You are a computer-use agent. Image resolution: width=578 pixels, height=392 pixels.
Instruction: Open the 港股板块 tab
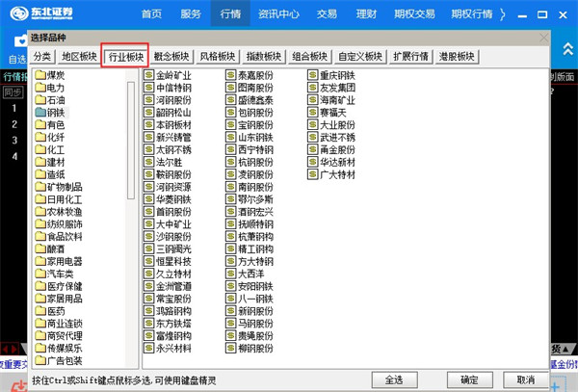(456, 57)
